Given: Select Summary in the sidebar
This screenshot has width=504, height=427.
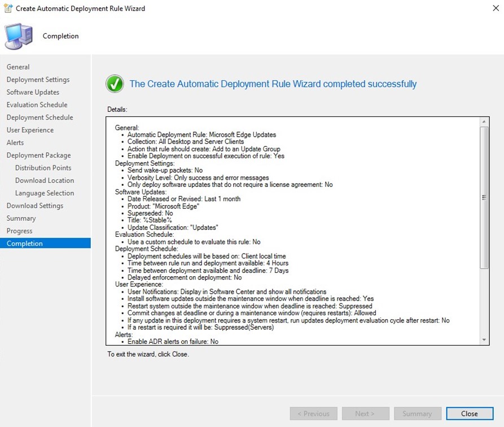Looking at the screenshot, I should [21, 218].
